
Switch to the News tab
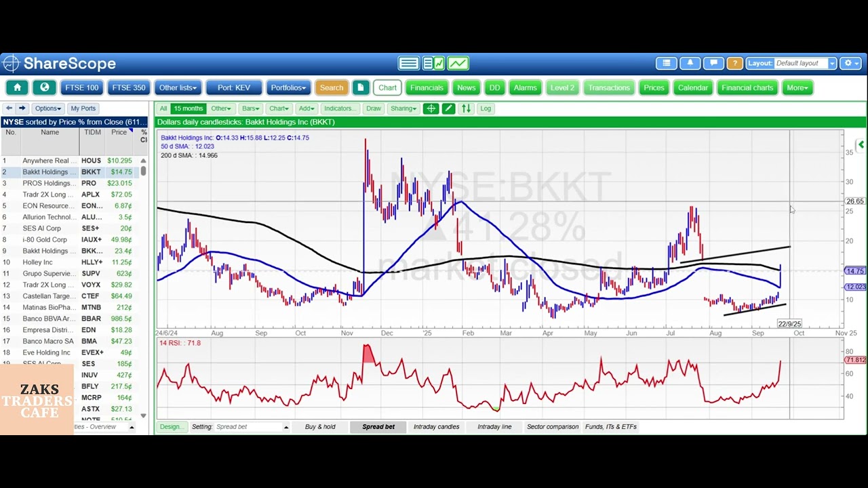click(x=466, y=87)
